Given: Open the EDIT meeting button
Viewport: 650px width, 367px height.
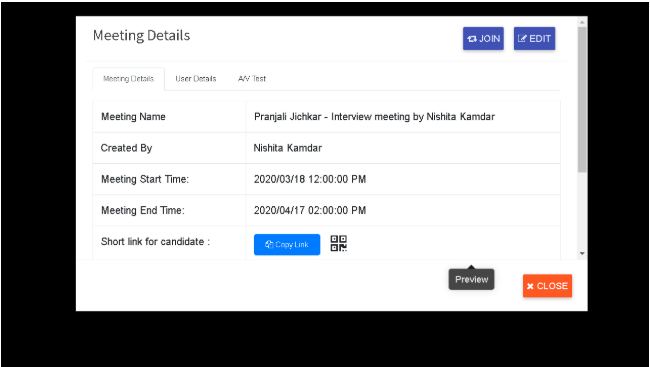Looking at the screenshot, I should pos(534,39).
